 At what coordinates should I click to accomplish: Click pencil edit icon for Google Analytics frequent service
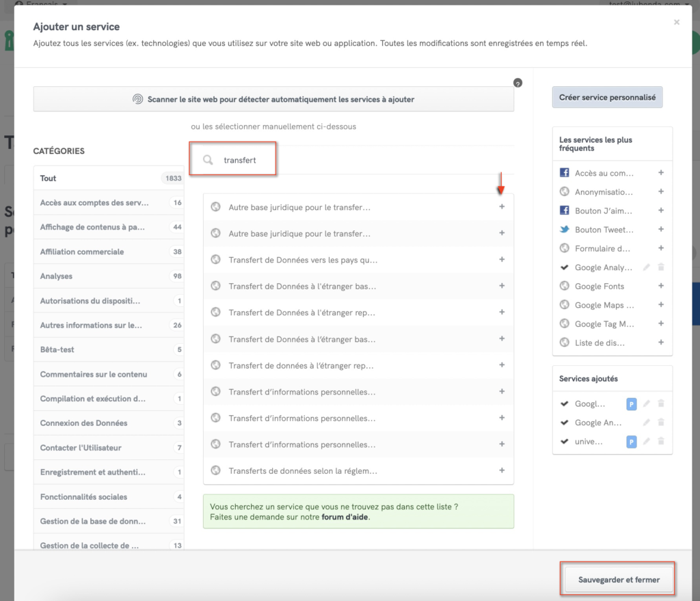click(647, 267)
